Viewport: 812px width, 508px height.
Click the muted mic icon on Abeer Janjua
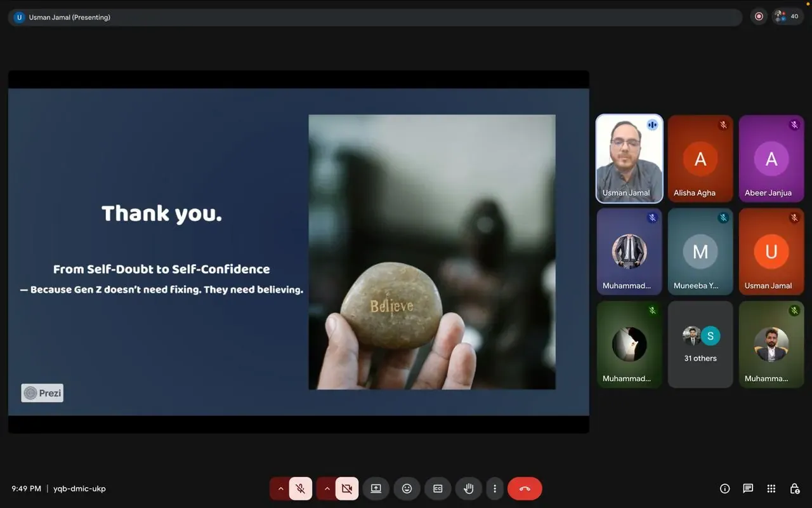794,125
